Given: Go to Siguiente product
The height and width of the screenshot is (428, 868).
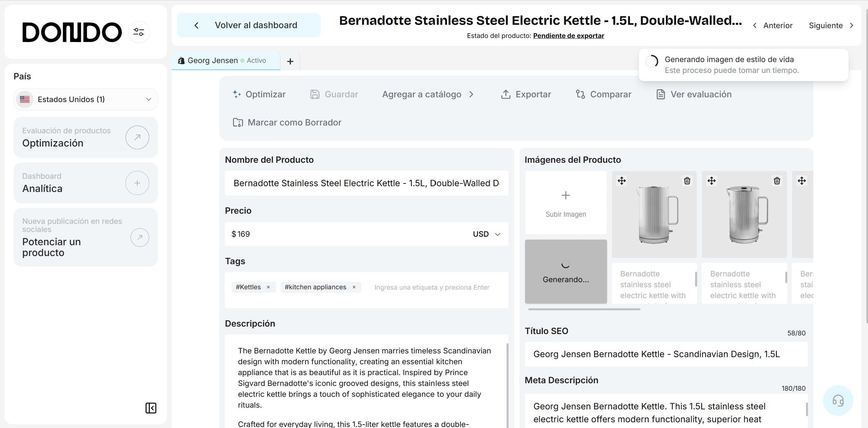Looking at the screenshot, I should [x=831, y=25].
